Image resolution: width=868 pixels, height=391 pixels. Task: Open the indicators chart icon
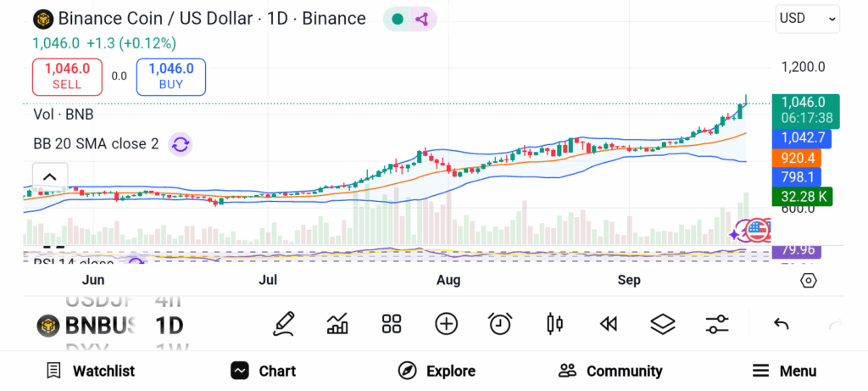point(337,323)
